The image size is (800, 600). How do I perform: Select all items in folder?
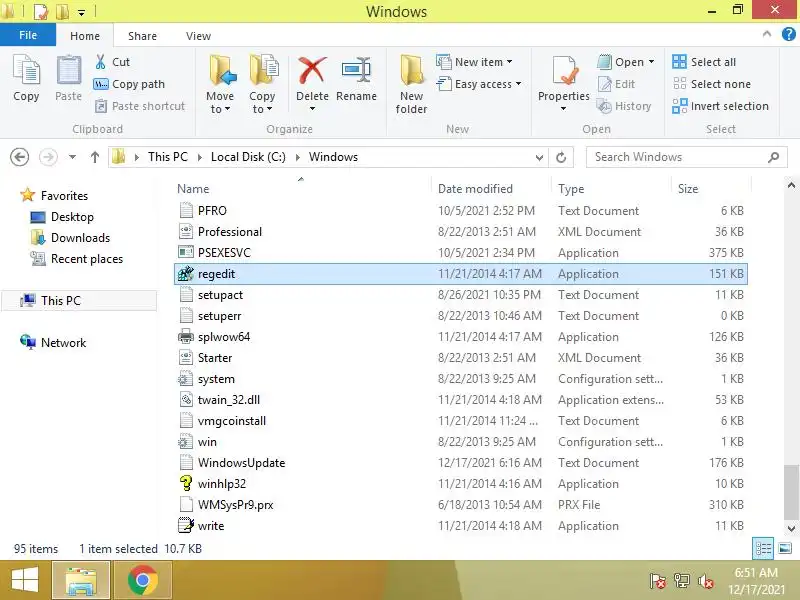704,62
